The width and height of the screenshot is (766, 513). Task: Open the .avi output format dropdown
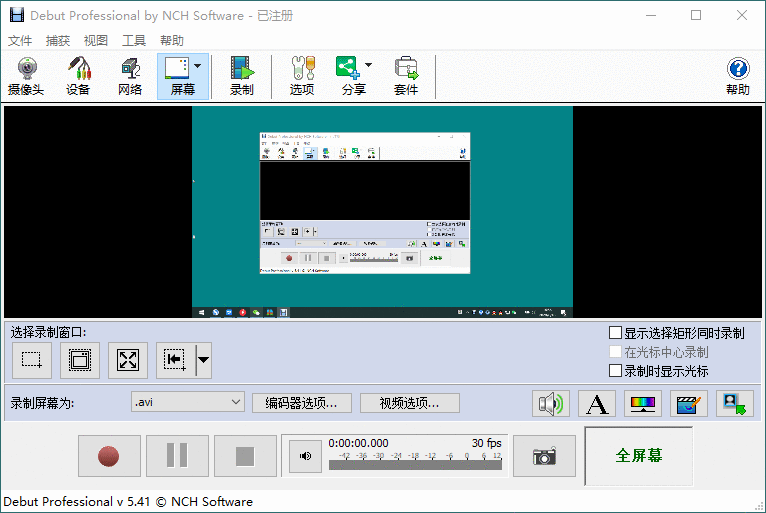tap(188, 402)
